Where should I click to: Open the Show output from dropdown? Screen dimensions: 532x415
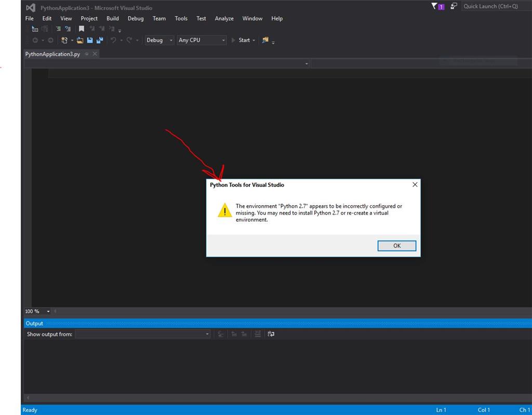click(142, 334)
